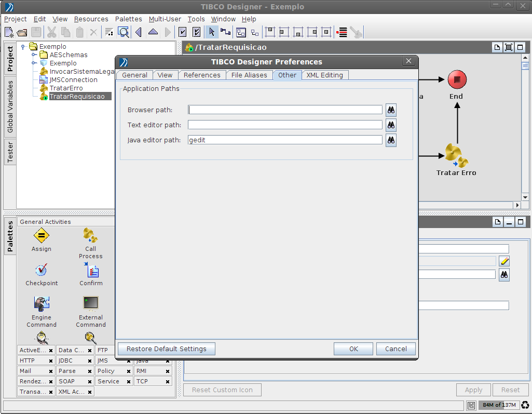Collapse the Exemplo root project node
This screenshot has width=532, height=414.
coord(23,46)
